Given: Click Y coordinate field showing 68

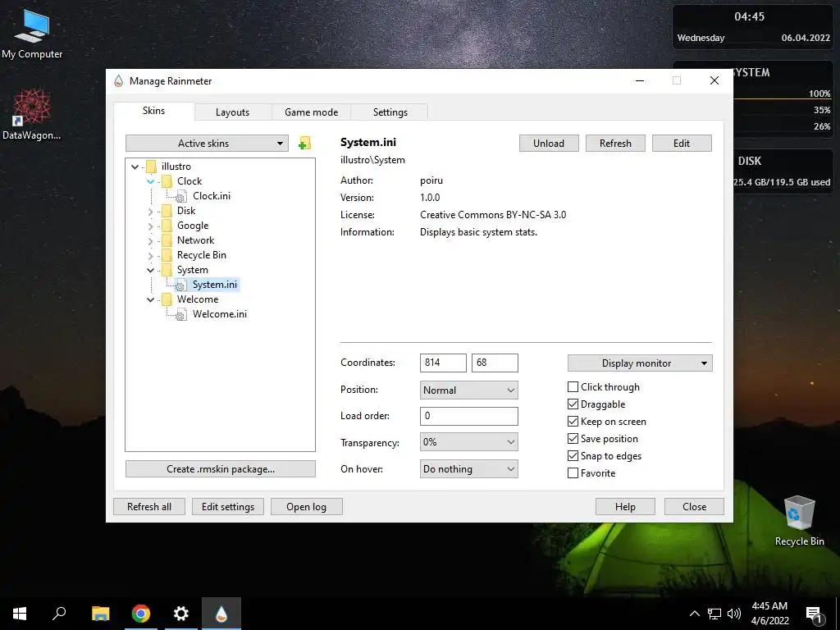Looking at the screenshot, I should tap(495, 363).
